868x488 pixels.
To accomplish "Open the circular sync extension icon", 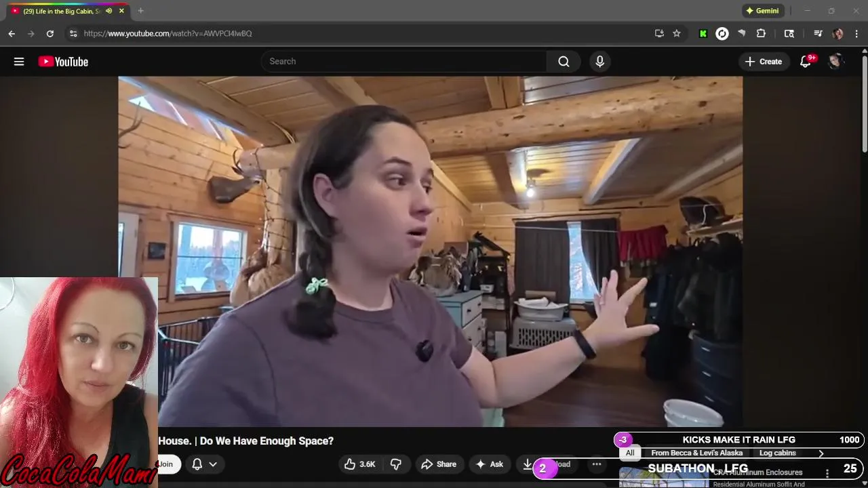I will click(x=722, y=33).
